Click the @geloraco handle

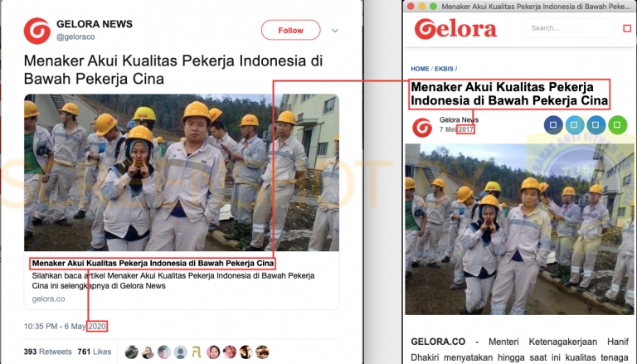[x=75, y=36]
